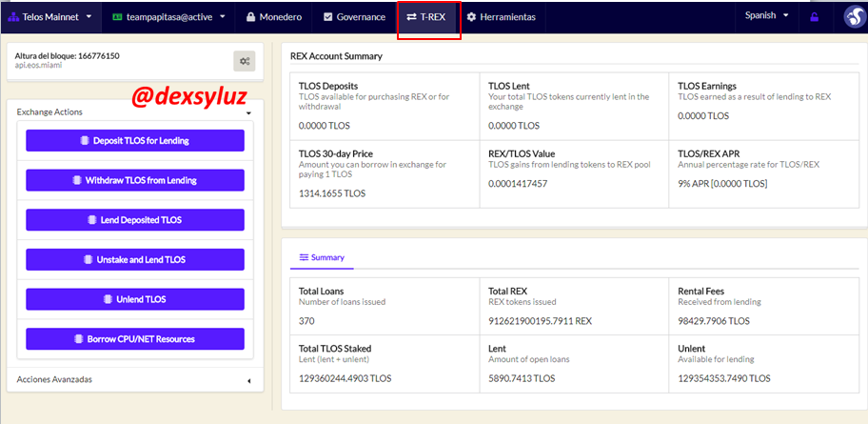Click the Telos Mainnet network icon
This screenshot has width=868, height=424.
tap(13, 17)
